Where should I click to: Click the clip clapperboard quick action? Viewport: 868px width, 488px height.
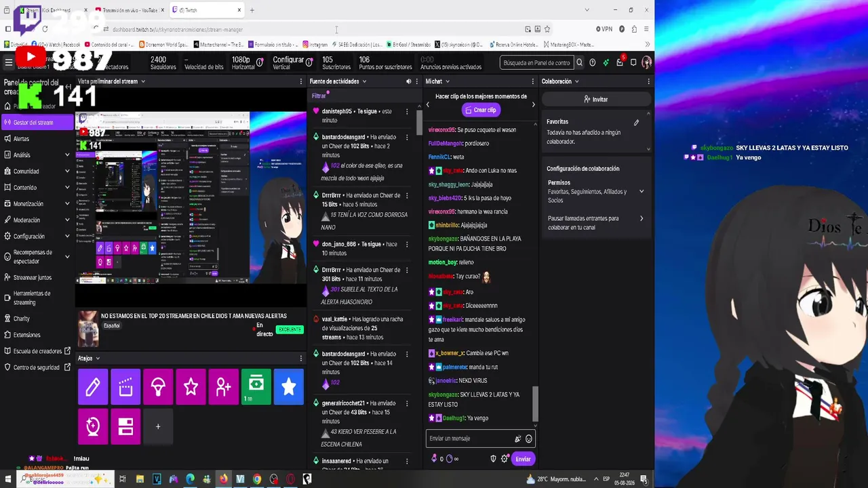(125, 386)
